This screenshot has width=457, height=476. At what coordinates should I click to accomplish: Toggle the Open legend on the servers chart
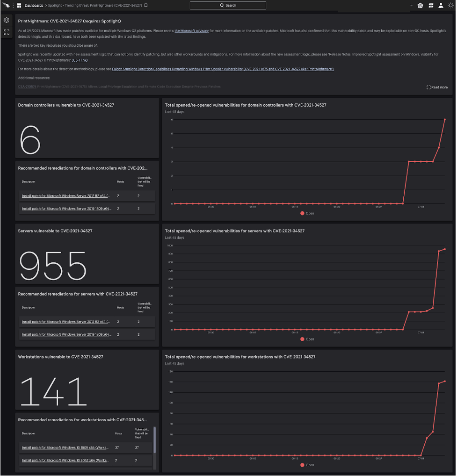pos(306,339)
